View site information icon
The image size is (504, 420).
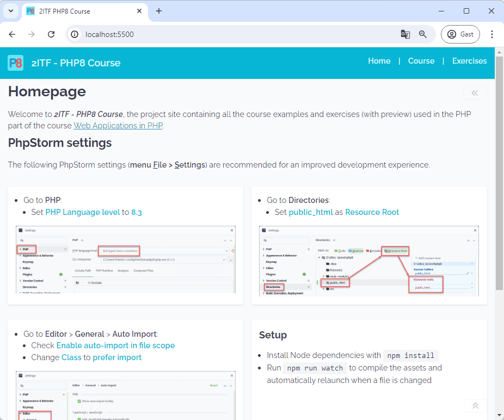click(x=75, y=34)
